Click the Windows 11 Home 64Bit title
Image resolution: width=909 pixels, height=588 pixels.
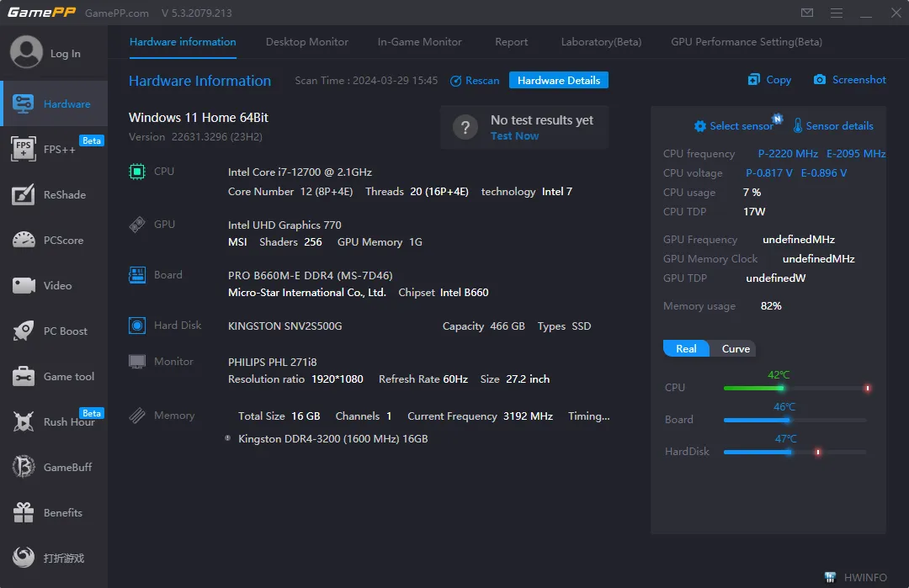coord(199,118)
